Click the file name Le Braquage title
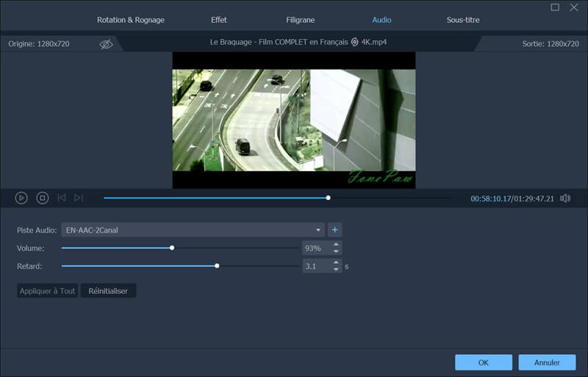 tap(298, 42)
